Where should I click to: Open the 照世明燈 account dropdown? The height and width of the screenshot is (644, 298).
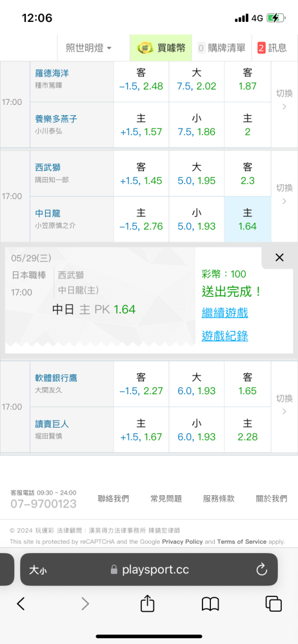pos(88,48)
